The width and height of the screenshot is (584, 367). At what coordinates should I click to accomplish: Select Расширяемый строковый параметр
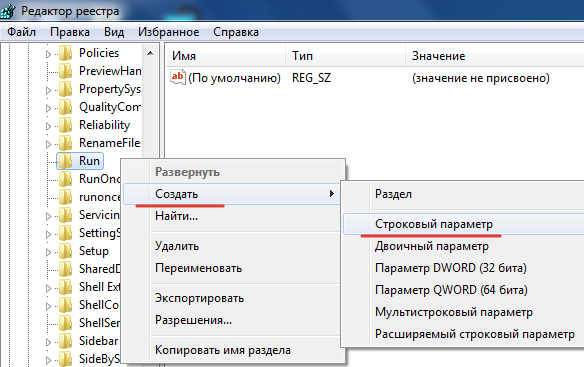click(463, 334)
